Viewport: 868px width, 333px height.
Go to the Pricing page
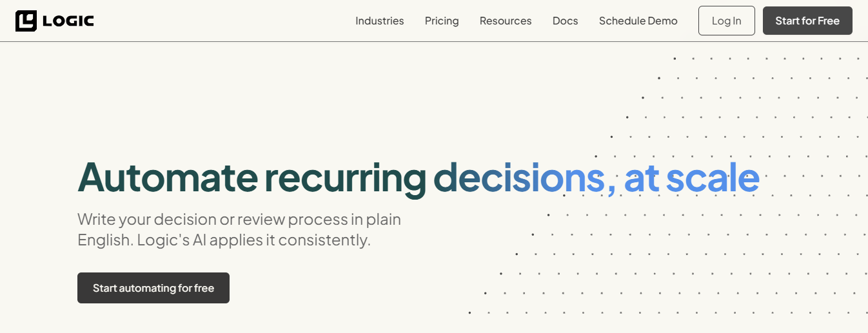[x=442, y=21]
